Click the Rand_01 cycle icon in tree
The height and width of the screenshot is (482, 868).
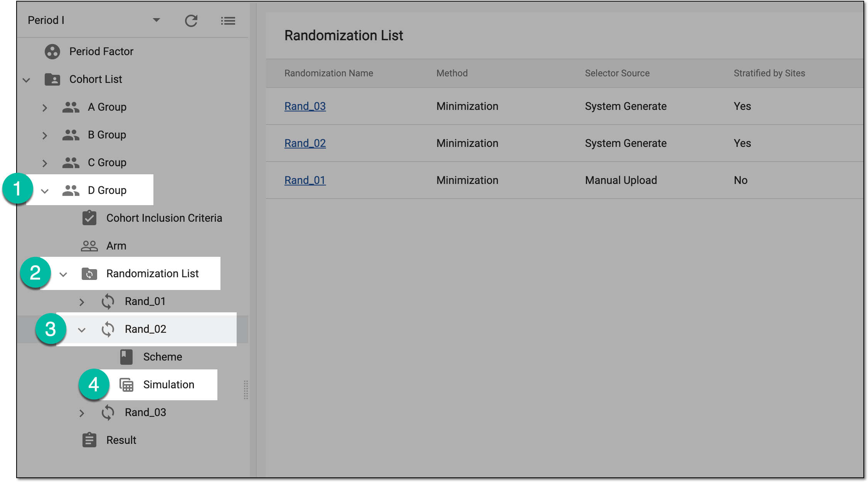click(108, 302)
